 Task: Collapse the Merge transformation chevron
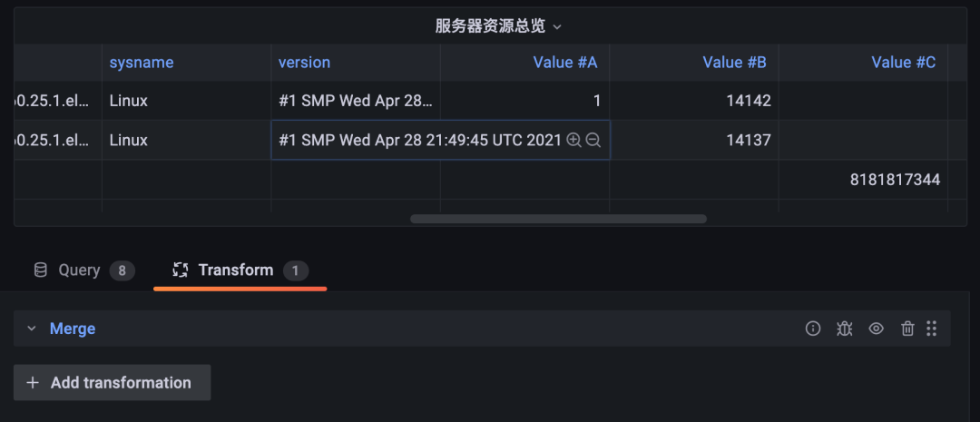32,329
